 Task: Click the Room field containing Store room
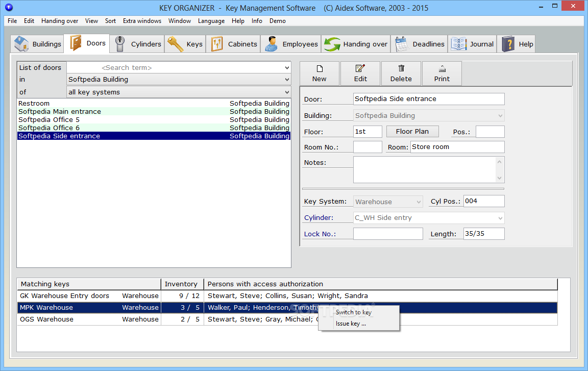click(x=457, y=147)
